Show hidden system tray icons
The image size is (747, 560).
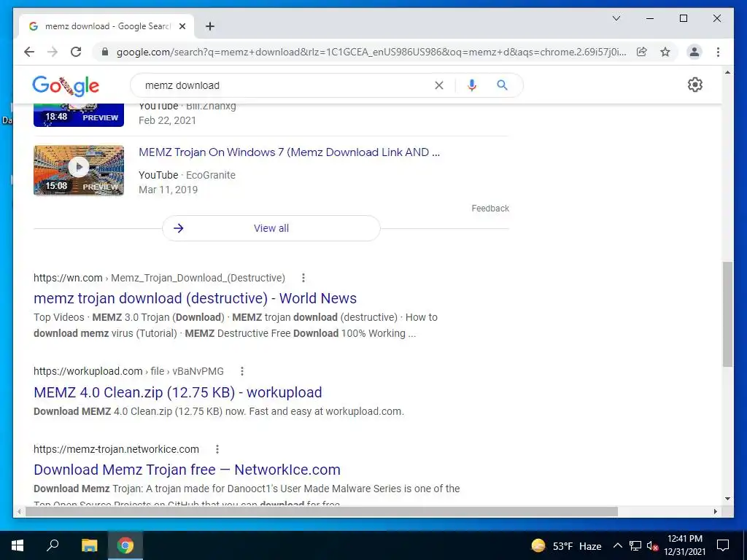617,545
